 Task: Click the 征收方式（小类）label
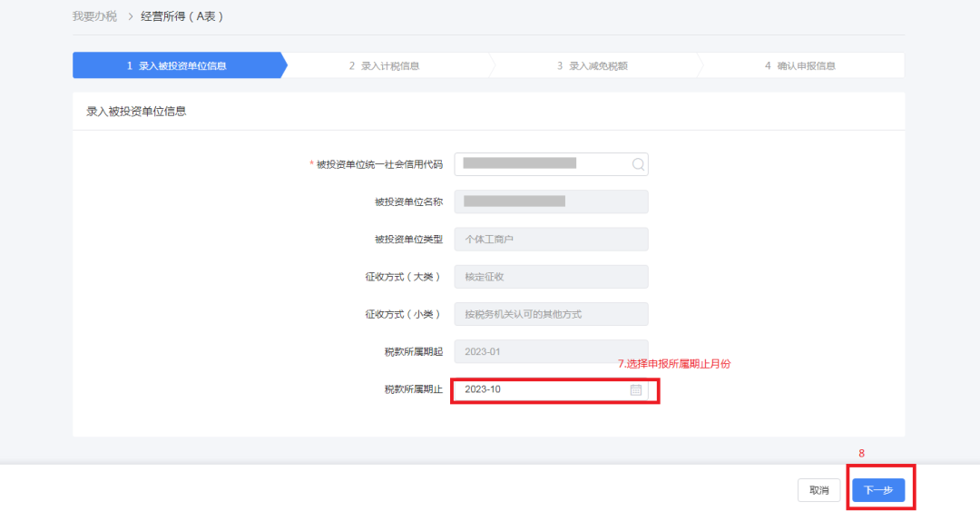pyautogui.click(x=403, y=314)
